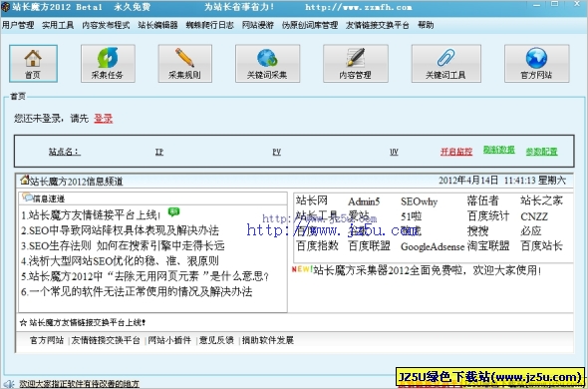Open the CNZZ link
Viewport: 588px width, 389px height.
[x=534, y=216]
